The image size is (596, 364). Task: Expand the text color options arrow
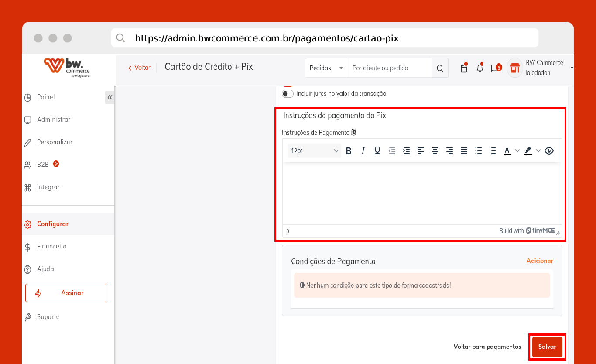(x=517, y=151)
